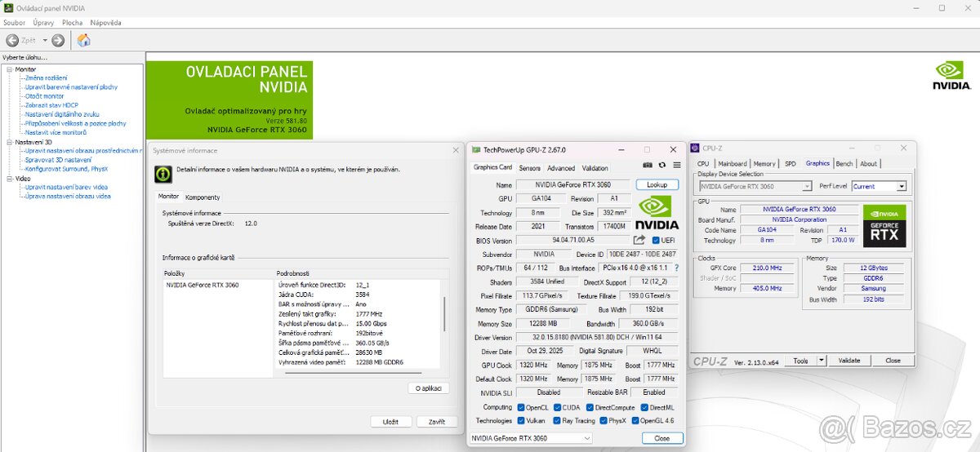Collapse the Nastavení 3D tree node
Screen dimensions: 980x452
[10, 142]
